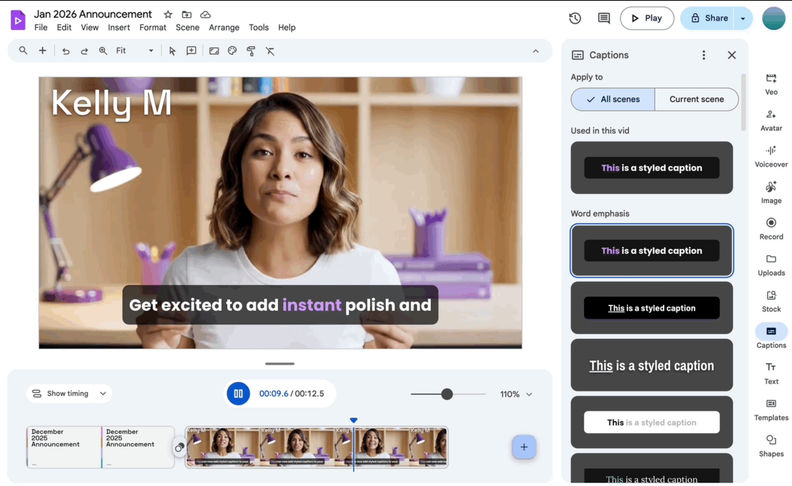Add a new scene with plus button
This screenshot has height=486, width=792.
[x=524, y=447]
